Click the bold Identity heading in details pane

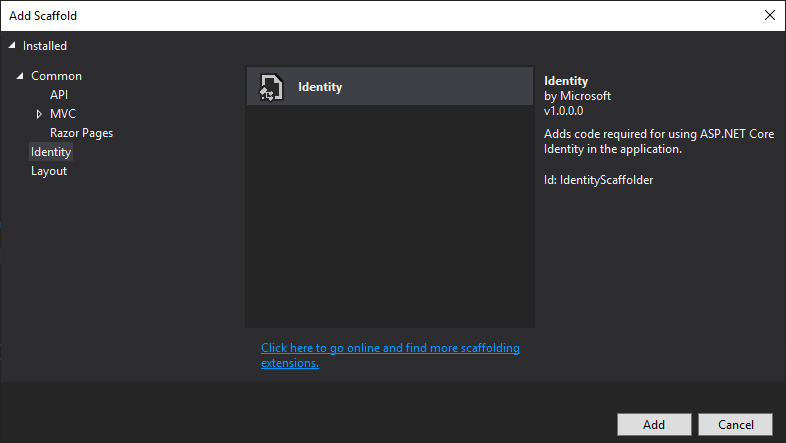click(x=565, y=80)
